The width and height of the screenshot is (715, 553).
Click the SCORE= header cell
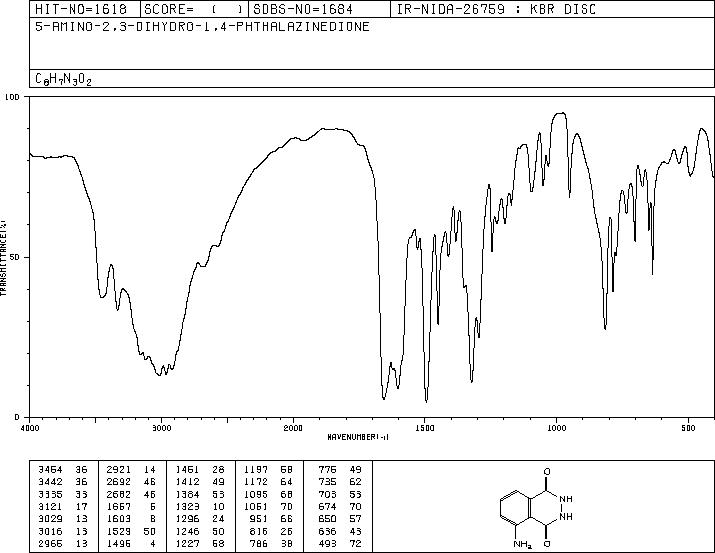[x=194, y=9]
